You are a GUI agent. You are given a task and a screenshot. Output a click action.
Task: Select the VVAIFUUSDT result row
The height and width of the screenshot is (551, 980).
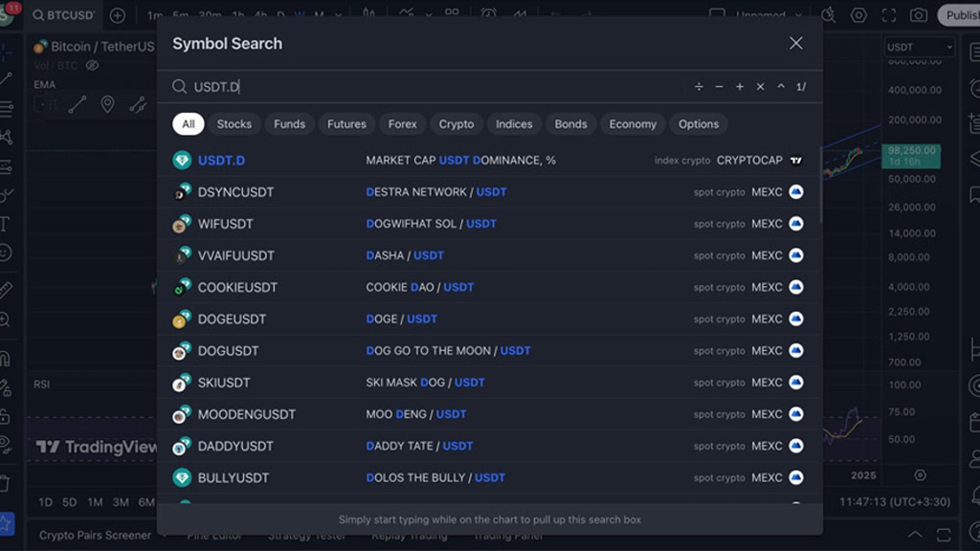(x=489, y=255)
